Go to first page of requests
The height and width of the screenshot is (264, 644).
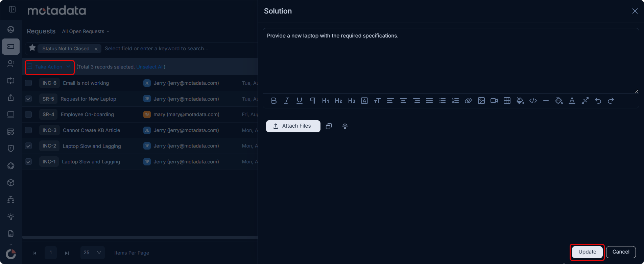pyautogui.click(x=34, y=253)
